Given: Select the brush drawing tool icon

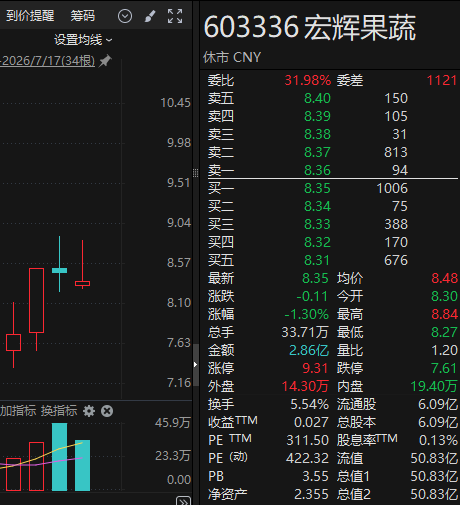Looking at the screenshot, I should [x=150, y=16].
